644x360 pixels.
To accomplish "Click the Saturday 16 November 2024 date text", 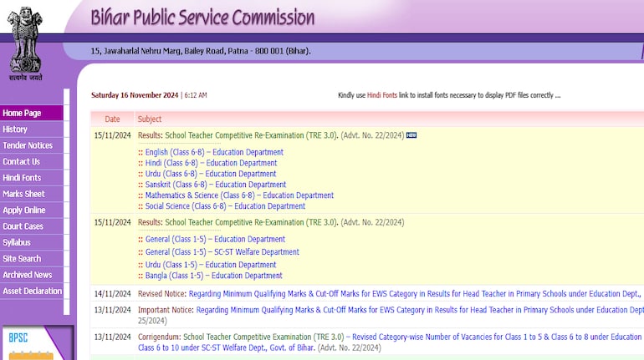I will [135, 95].
